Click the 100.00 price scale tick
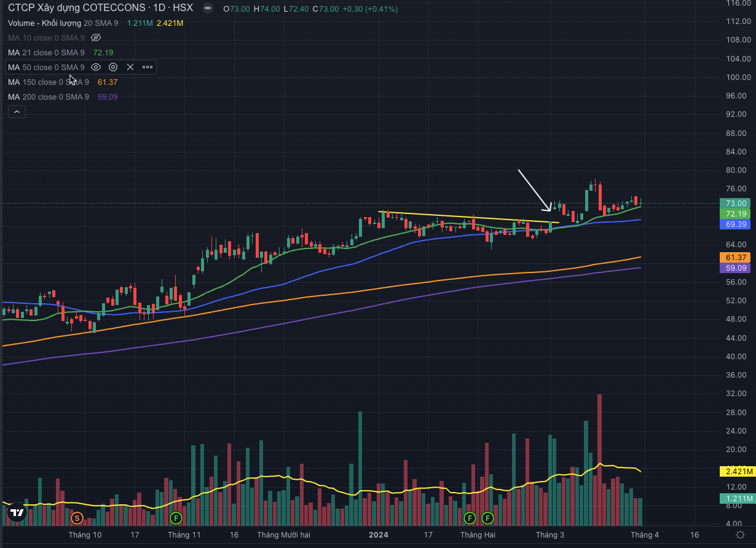The height and width of the screenshot is (548, 756). [x=738, y=77]
